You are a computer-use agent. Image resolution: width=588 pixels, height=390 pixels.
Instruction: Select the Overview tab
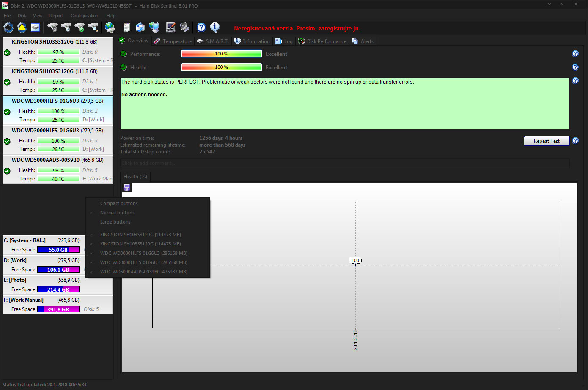click(134, 41)
